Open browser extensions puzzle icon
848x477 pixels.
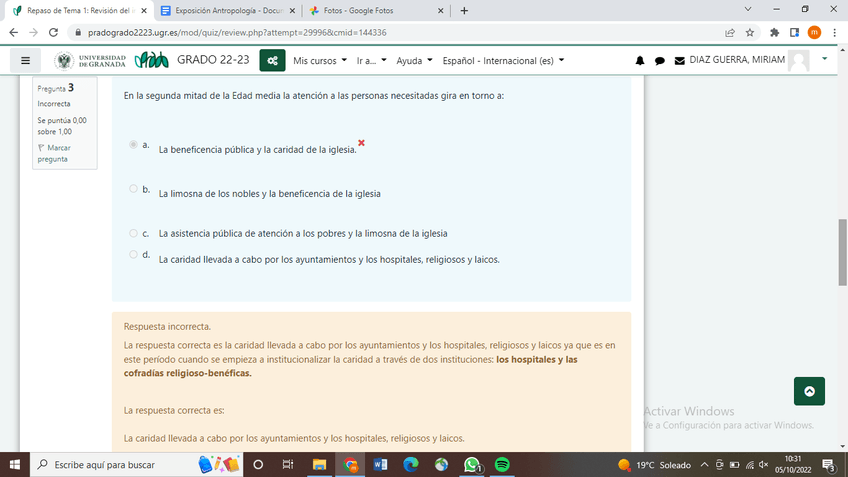[x=774, y=32]
